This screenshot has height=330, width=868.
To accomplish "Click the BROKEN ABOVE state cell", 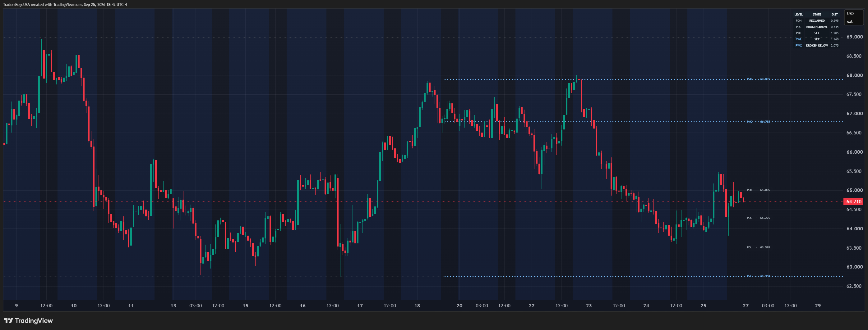I will click(817, 27).
